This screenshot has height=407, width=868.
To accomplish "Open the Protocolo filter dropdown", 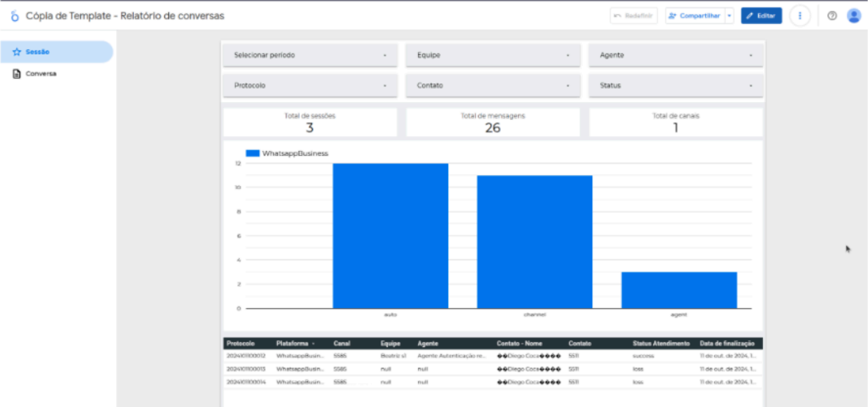I will point(310,86).
